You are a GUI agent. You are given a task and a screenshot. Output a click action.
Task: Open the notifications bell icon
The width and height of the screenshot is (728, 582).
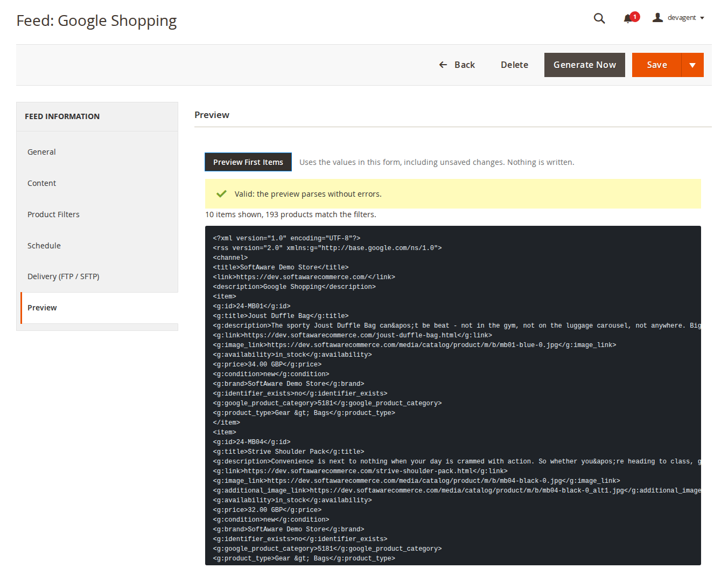tap(628, 19)
